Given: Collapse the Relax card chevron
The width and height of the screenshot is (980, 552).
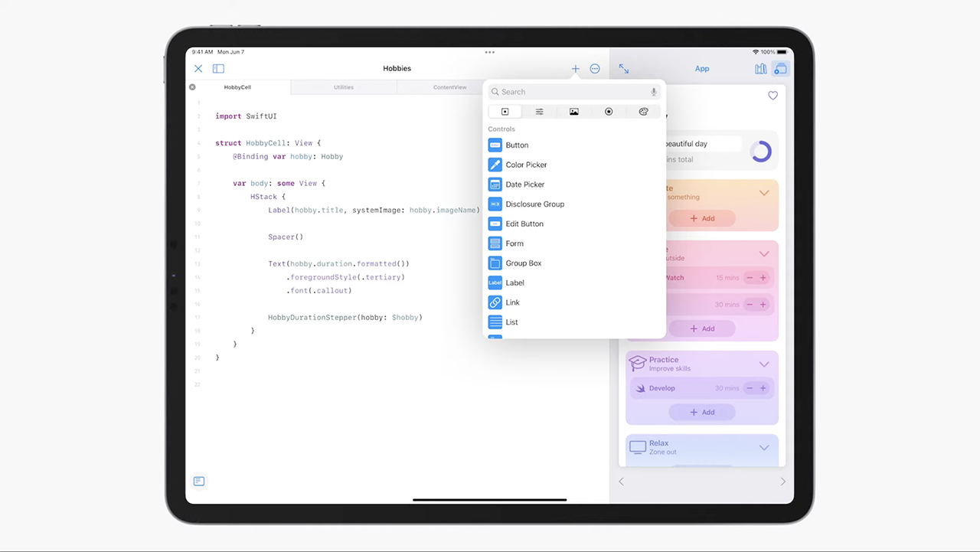Looking at the screenshot, I should click(764, 448).
